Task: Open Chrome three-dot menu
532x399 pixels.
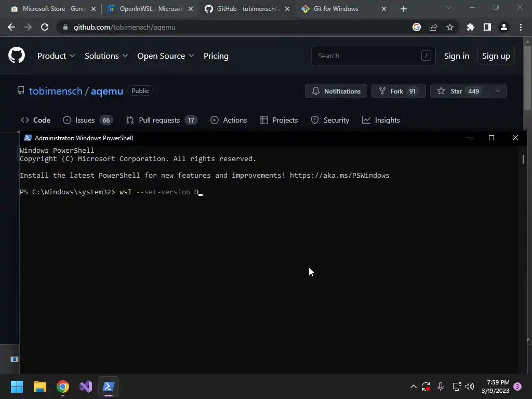Action: pyautogui.click(x=521, y=27)
